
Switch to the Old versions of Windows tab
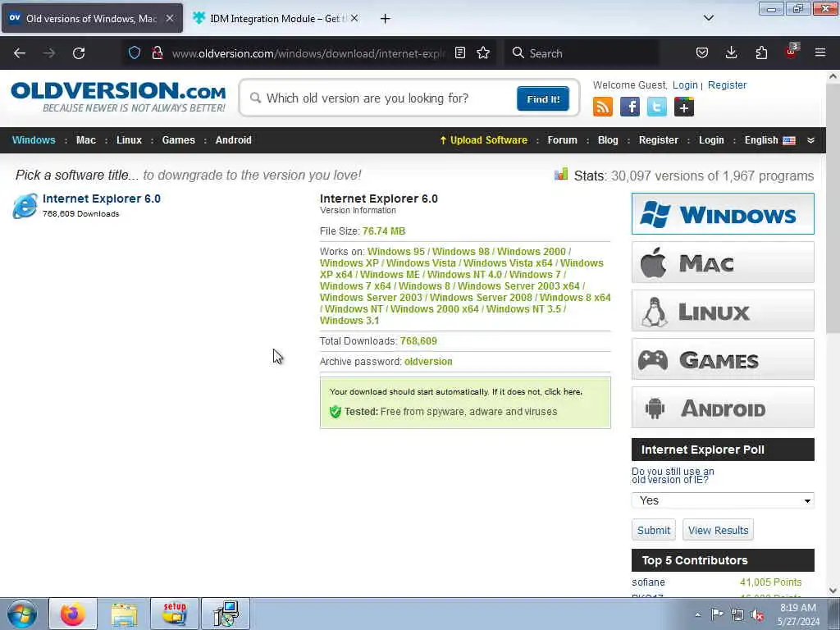click(x=91, y=18)
